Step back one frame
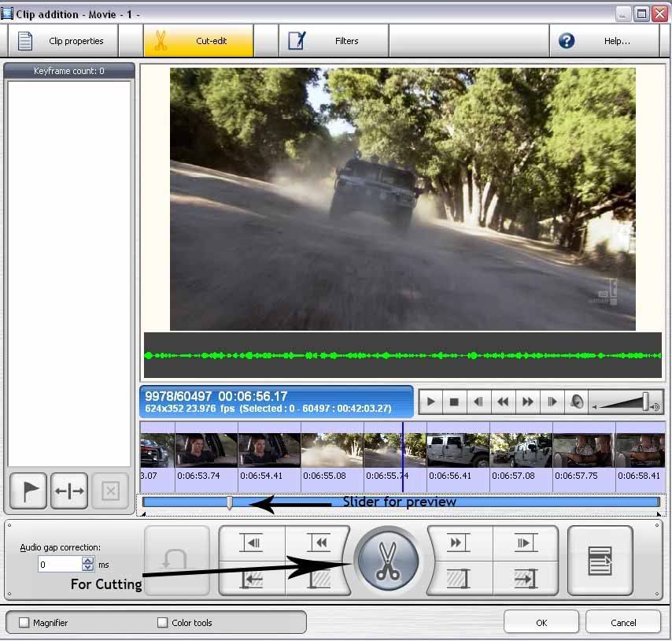The image size is (672, 641). 478,402
